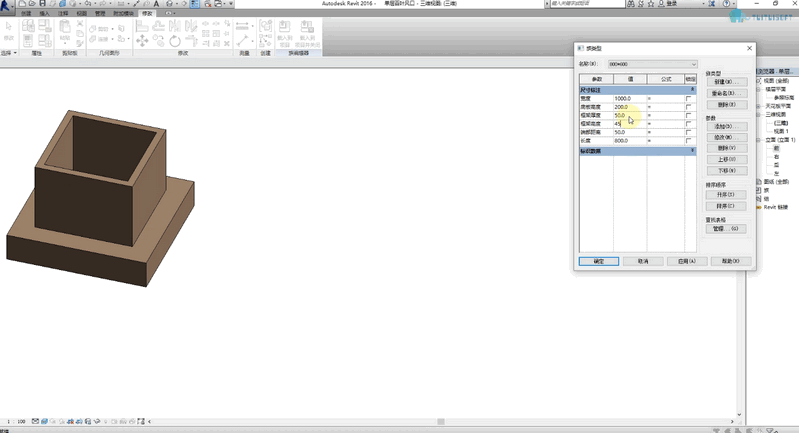Toggle lock checkbox for 长度 800.0 row
The image size is (799, 433).
(x=688, y=141)
